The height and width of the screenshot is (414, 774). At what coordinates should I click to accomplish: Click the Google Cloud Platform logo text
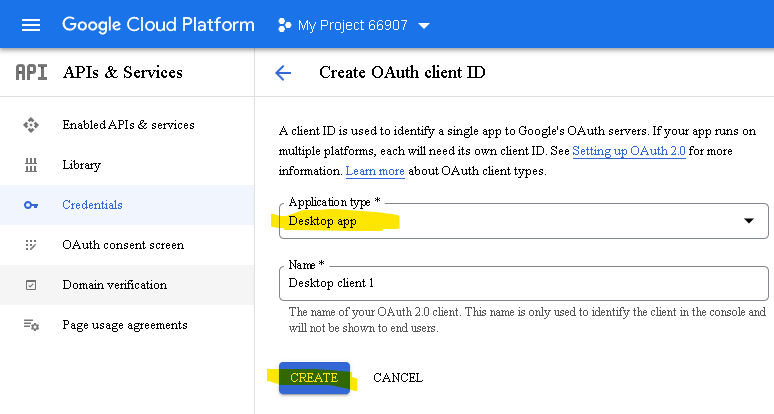[158, 25]
